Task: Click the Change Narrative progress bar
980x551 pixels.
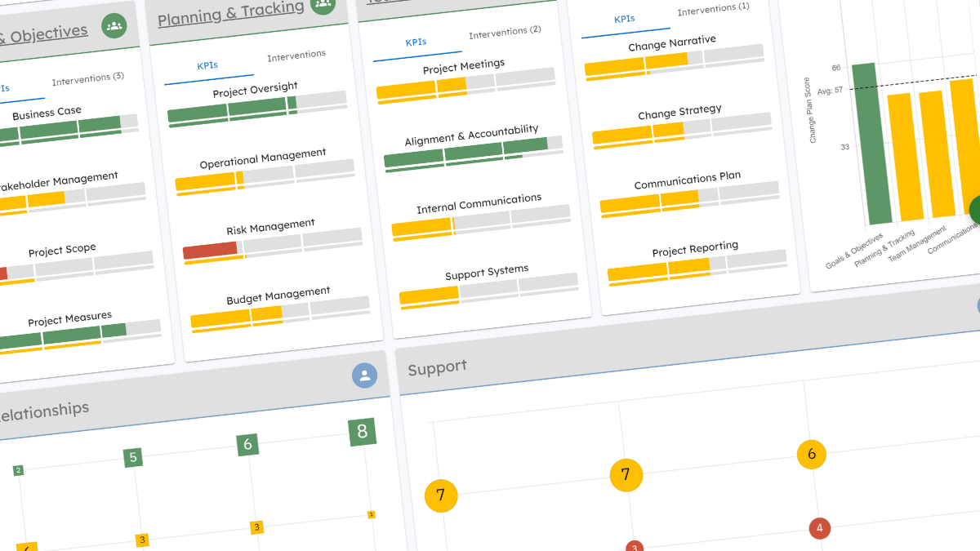Action: coord(674,63)
